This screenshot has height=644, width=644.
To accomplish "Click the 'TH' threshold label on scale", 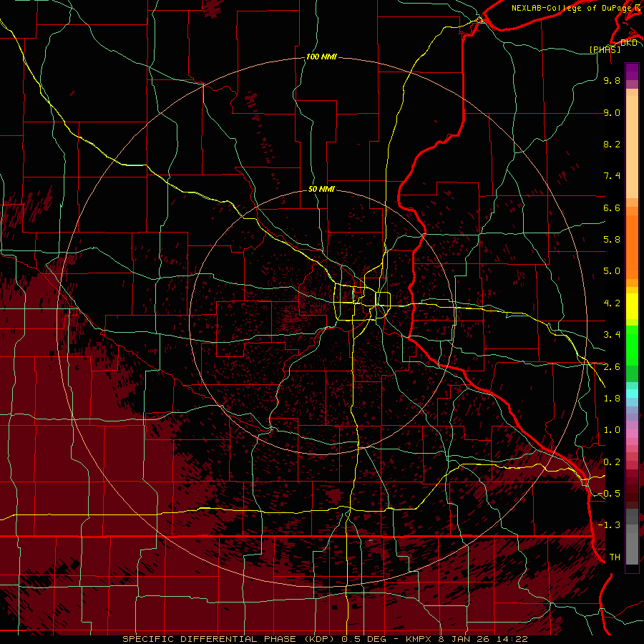I will coord(615,557).
